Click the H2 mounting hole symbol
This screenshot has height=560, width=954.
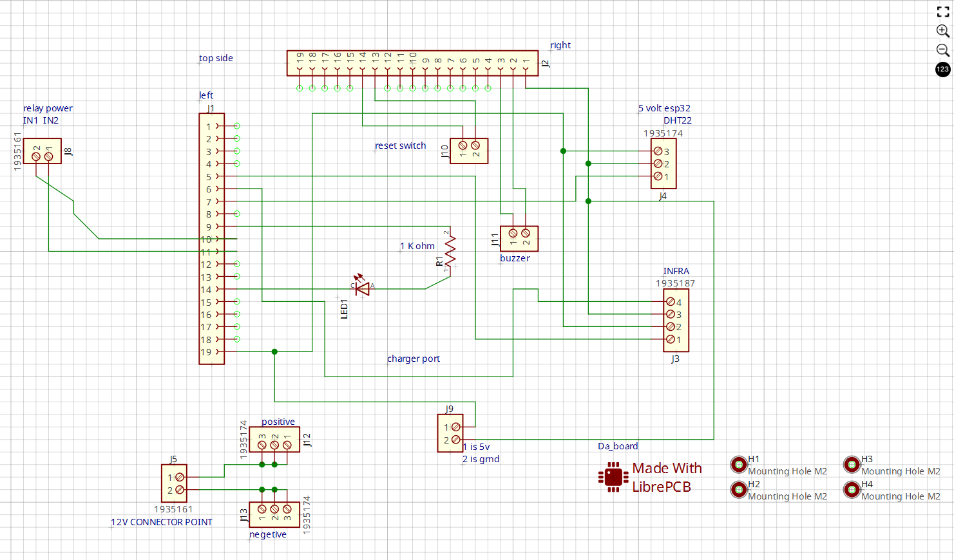(x=739, y=490)
